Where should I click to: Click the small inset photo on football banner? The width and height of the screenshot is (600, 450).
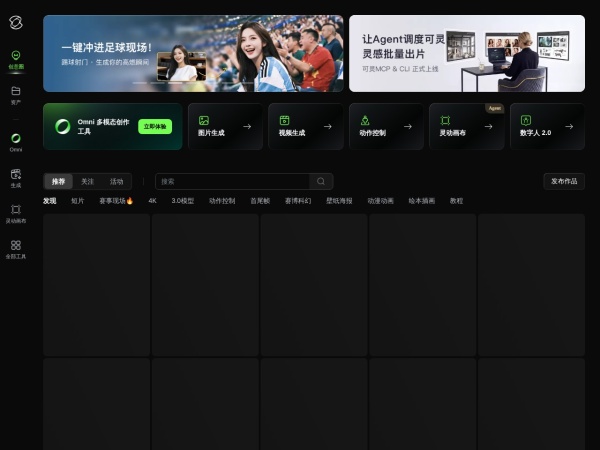182,66
